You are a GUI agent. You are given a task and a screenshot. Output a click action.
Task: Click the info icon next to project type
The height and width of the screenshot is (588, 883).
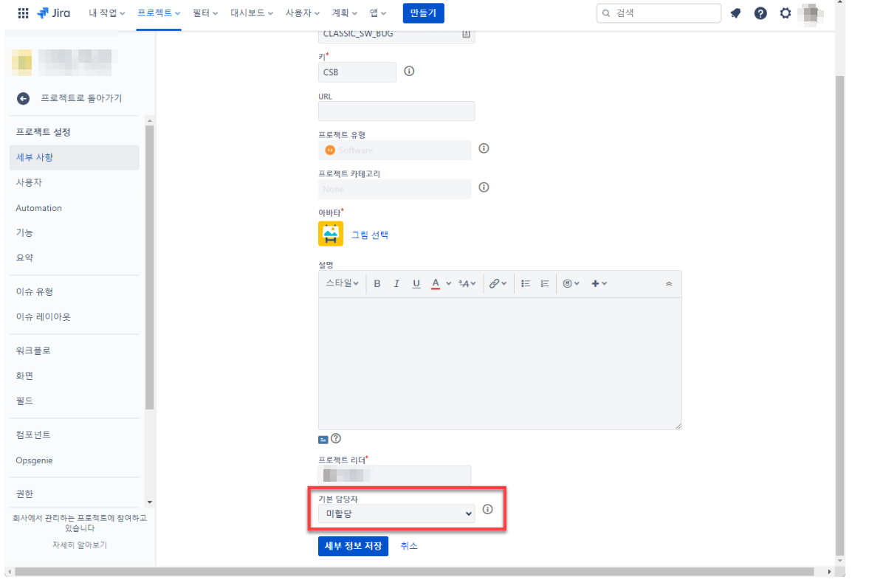[484, 148]
